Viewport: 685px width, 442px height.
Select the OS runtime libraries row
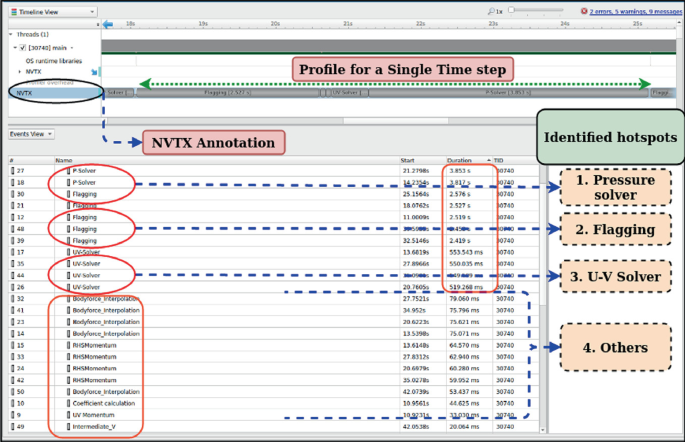(x=56, y=59)
